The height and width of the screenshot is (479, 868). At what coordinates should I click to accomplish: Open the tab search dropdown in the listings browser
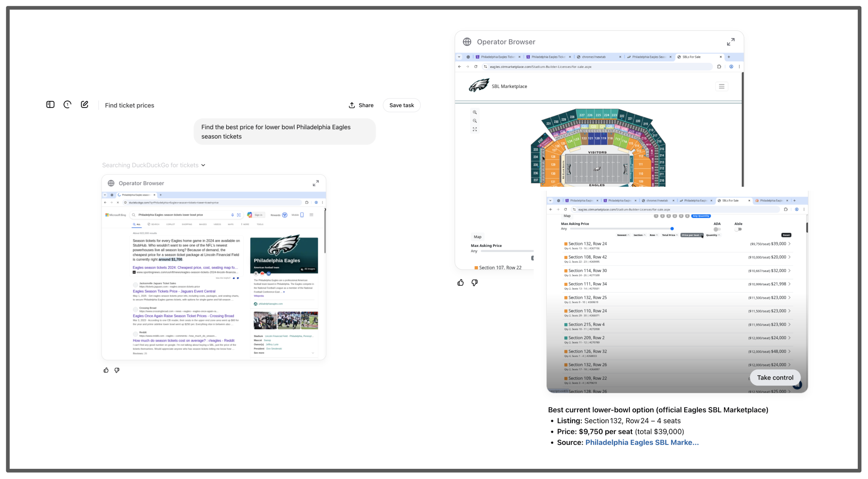(551, 201)
